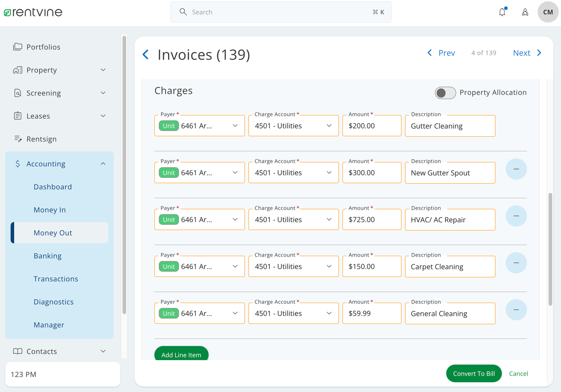This screenshot has height=392, width=561.
Task: Click the Convert To Bill button
Action: click(x=474, y=373)
